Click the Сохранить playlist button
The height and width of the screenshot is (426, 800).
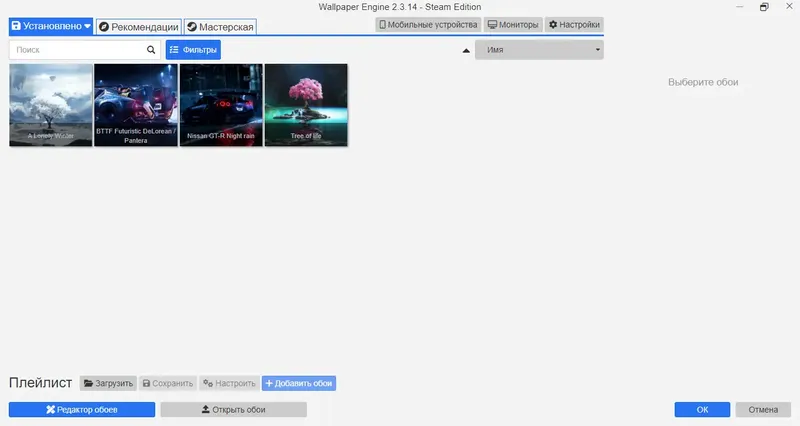pyautogui.click(x=168, y=383)
